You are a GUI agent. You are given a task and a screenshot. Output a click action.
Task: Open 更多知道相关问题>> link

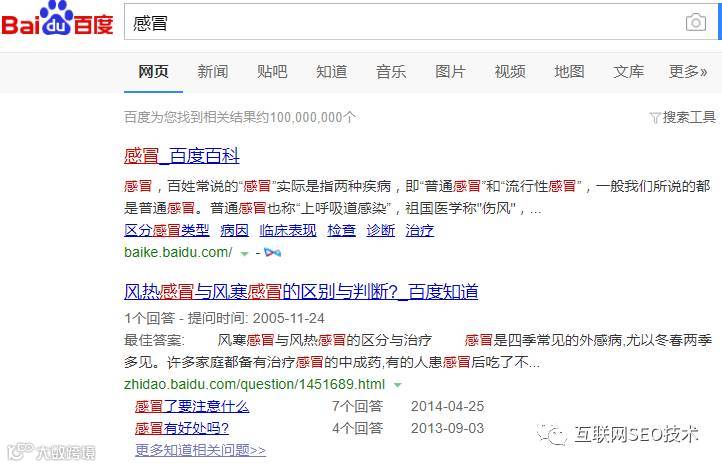(x=200, y=450)
